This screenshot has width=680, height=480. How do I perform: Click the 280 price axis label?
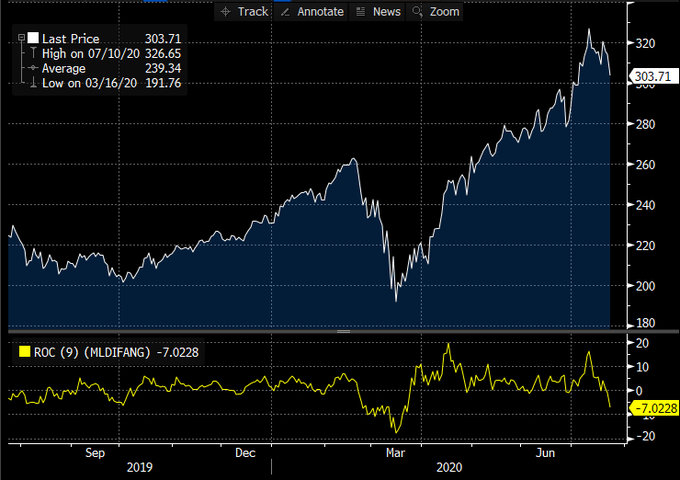[646, 124]
